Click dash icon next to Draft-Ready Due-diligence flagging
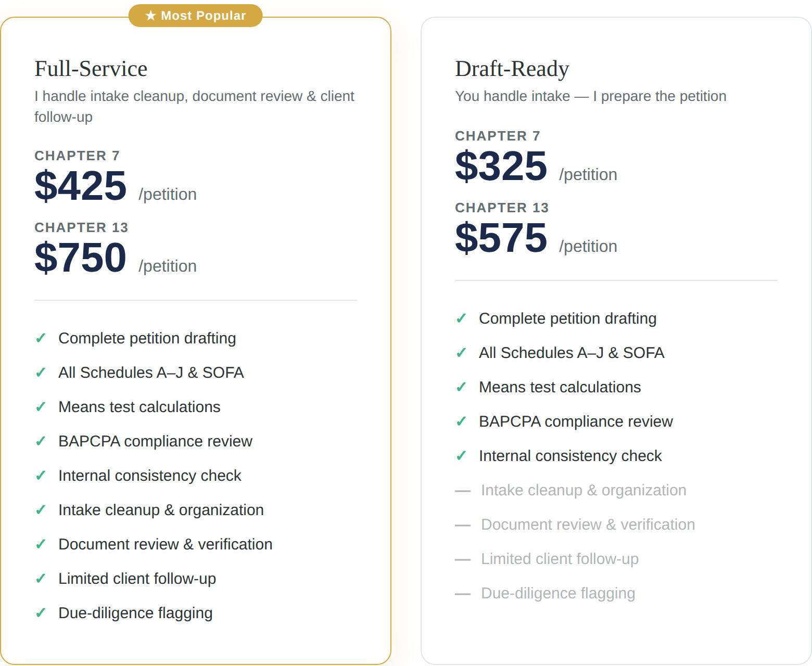 coord(462,594)
